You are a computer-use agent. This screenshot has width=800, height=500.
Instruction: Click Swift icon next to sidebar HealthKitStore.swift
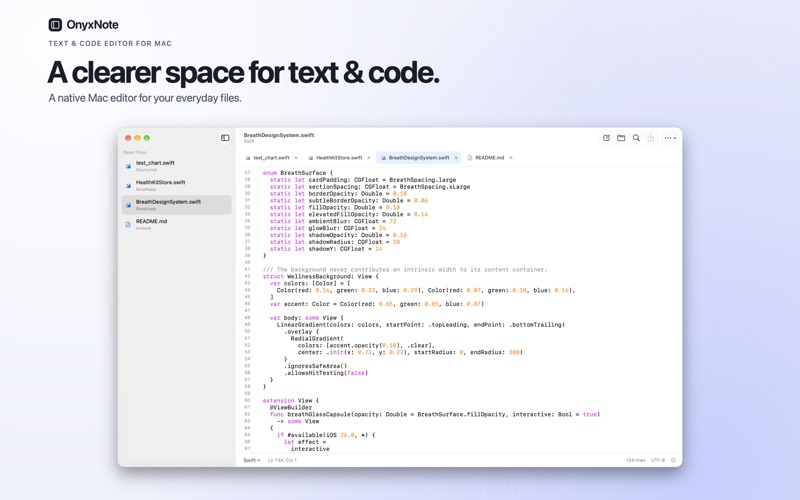click(x=128, y=185)
